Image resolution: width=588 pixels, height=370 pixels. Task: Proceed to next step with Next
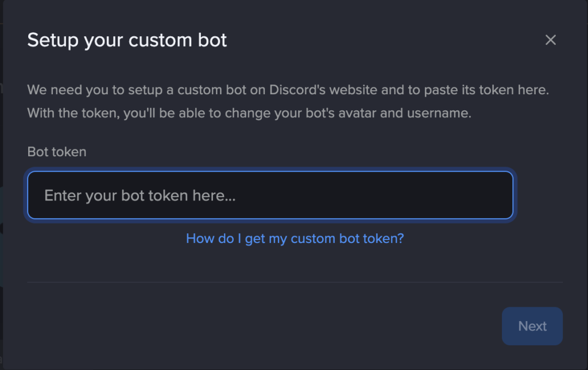coord(532,326)
